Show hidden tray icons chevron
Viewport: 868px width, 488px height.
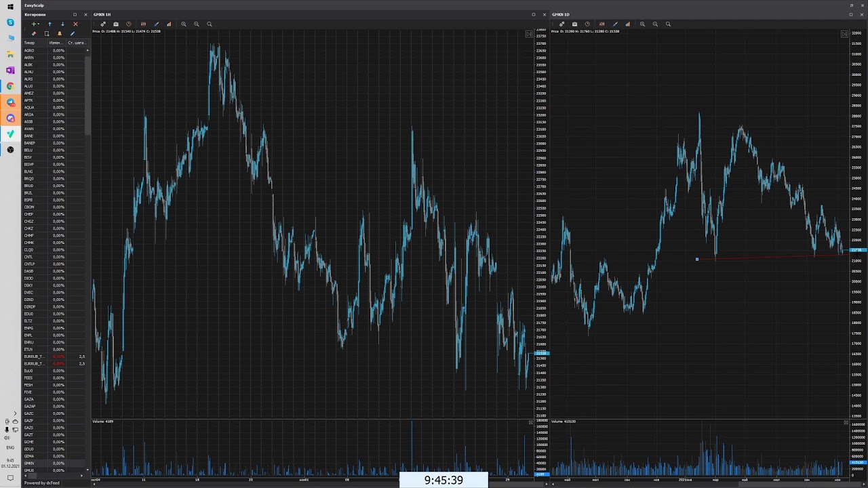(x=15, y=413)
